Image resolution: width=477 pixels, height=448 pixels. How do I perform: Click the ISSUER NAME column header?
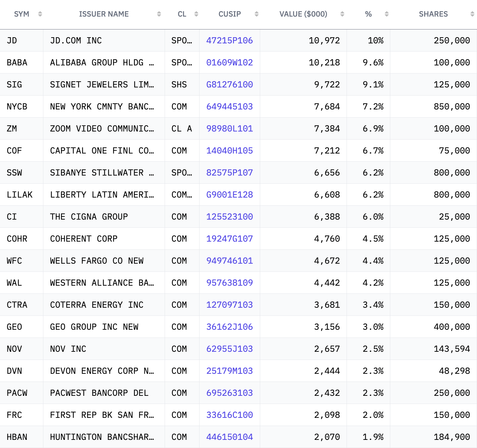click(x=104, y=14)
